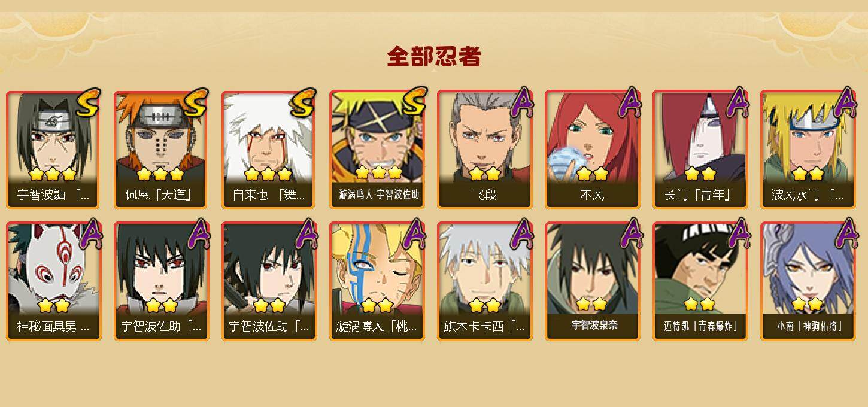Click the three-star rating on 佩恩「天道」

click(x=160, y=174)
